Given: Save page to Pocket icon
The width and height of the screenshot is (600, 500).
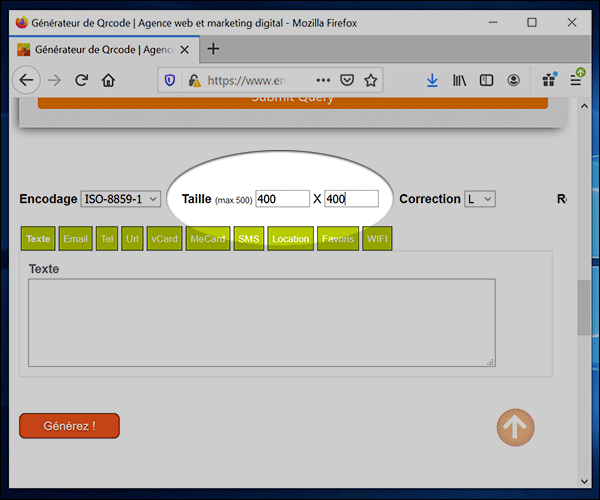Looking at the screenshot, I should pyautogui.click(x=347, y=80).
